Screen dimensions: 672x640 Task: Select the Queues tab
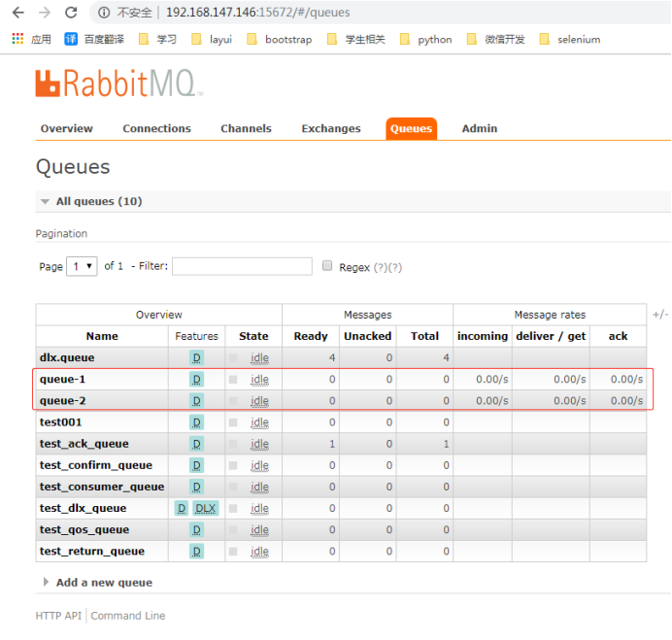pos(411,128)
